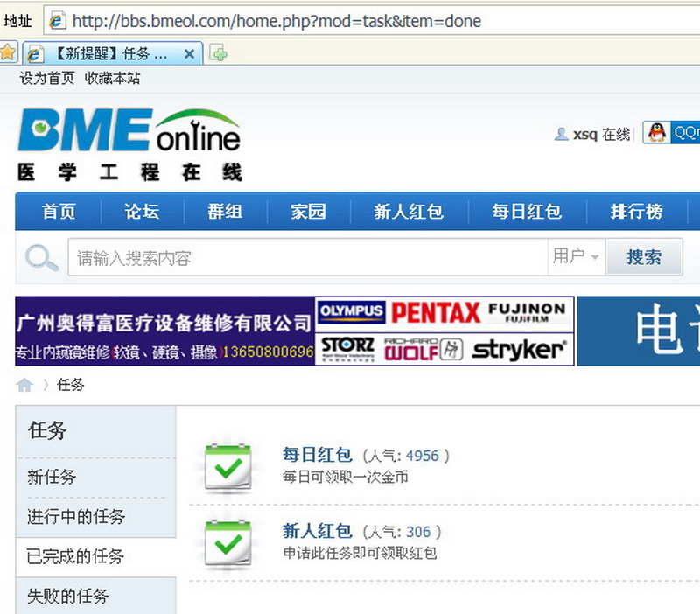Image resolution: width=700 pixels, height=614 pixels.
Task: Click the 新人红包 green checkmark calendar icon
Action: pyautogui.click(x=227, y=542)
